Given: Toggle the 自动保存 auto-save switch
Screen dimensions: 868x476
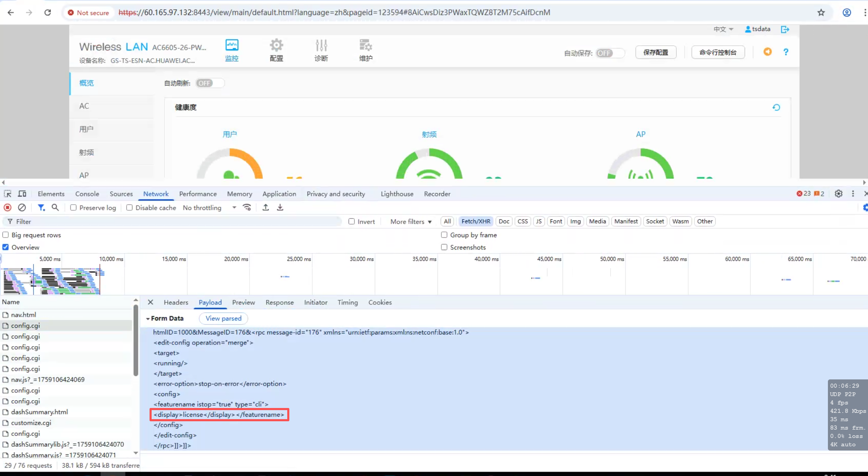Looking at the screenshot, I should (x=610, y=53).
